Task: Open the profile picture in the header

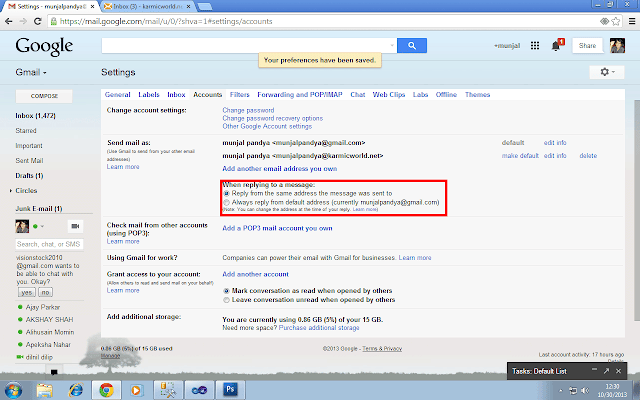Action: 617,45
